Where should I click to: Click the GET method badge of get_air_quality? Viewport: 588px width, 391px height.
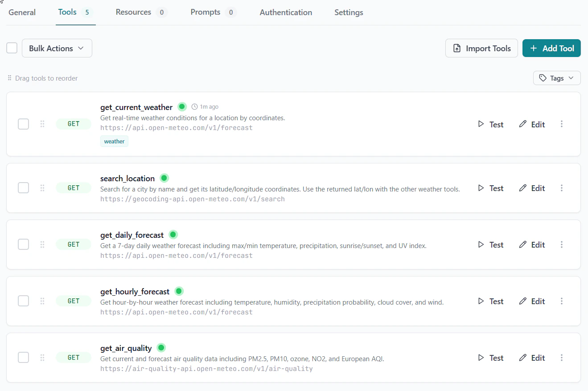coord(74,358)
